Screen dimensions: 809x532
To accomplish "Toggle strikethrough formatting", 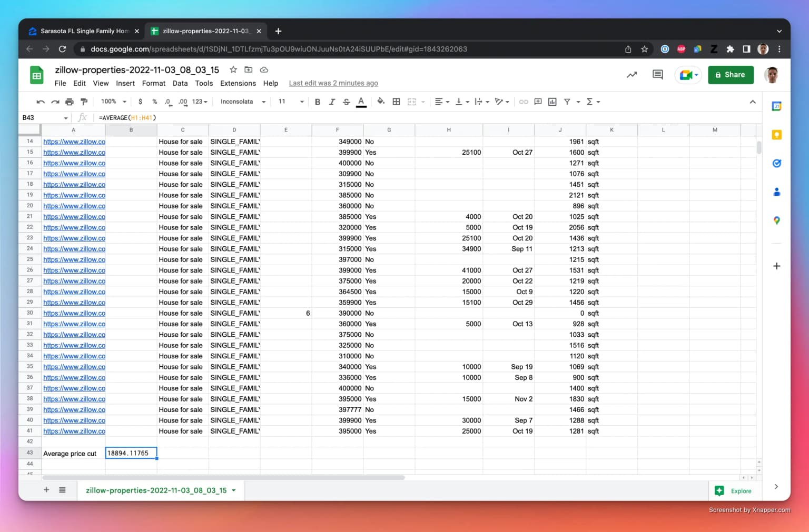I will point(347,102).
